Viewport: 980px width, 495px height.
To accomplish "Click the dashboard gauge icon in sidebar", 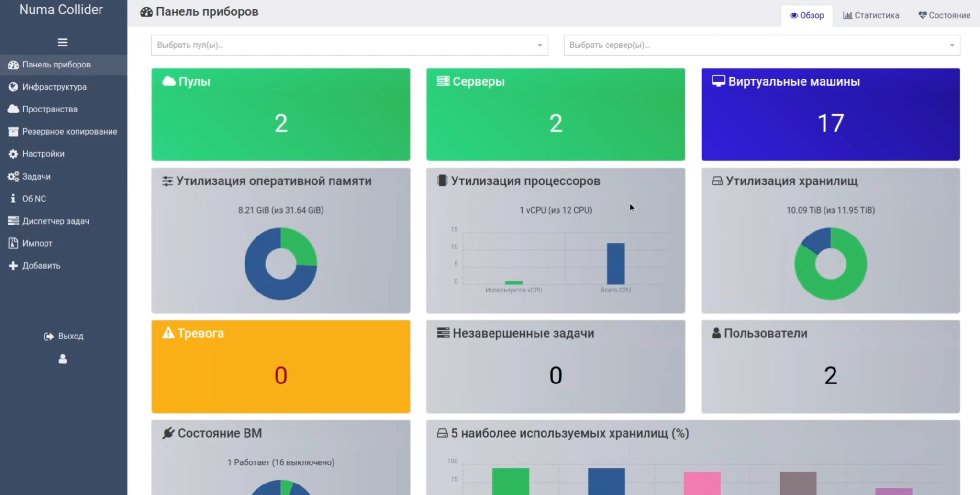I will click(x=13, y=65).
